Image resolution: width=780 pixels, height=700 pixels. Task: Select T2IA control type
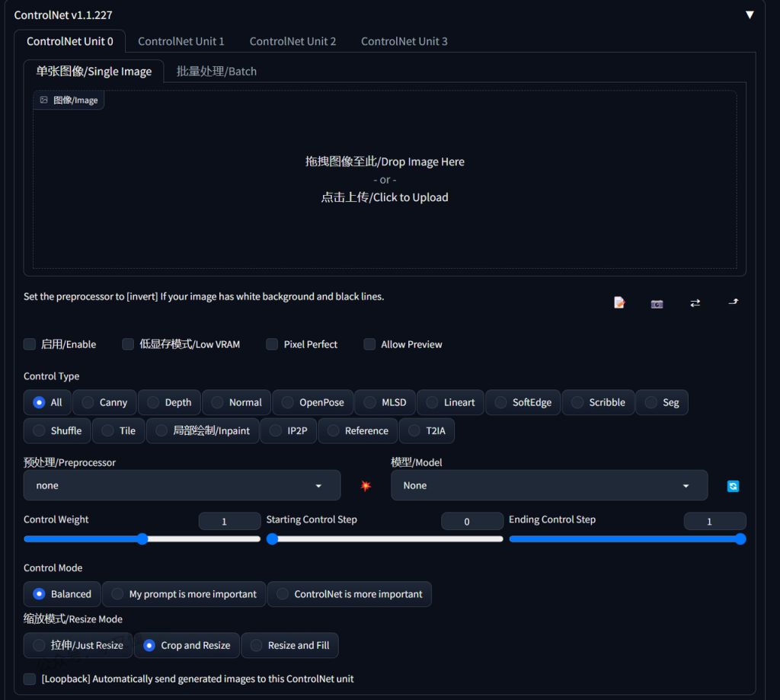(427, 431)
